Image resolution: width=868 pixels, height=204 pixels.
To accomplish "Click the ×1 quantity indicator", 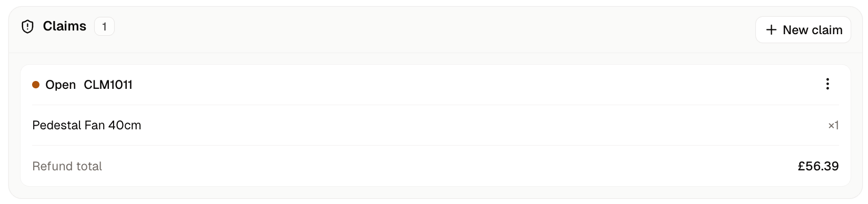I will click(833, 125).
